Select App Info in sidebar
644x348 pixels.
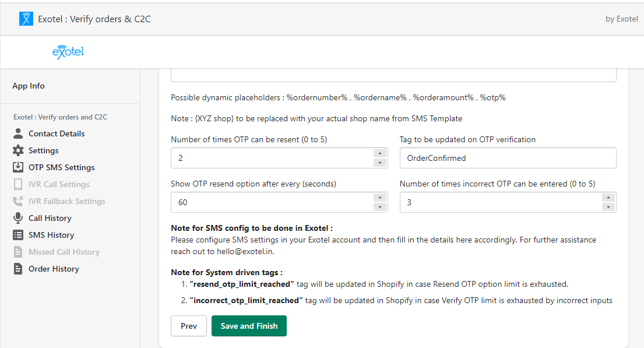(29, 86)
